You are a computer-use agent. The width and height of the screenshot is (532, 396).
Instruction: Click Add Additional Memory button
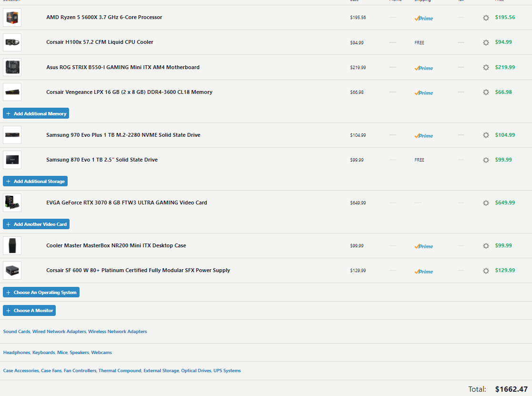coord(36,113)
